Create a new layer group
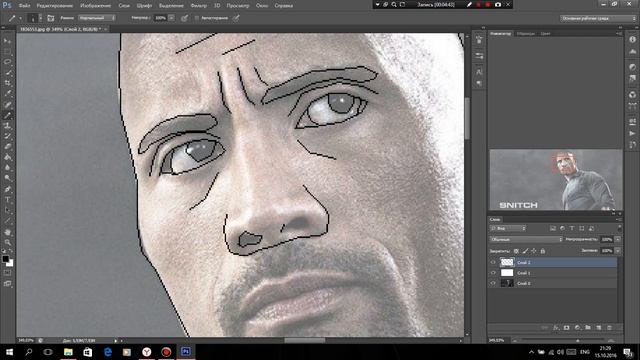The width and height of the screenshot is (640, 360). [x=588, y=328]
